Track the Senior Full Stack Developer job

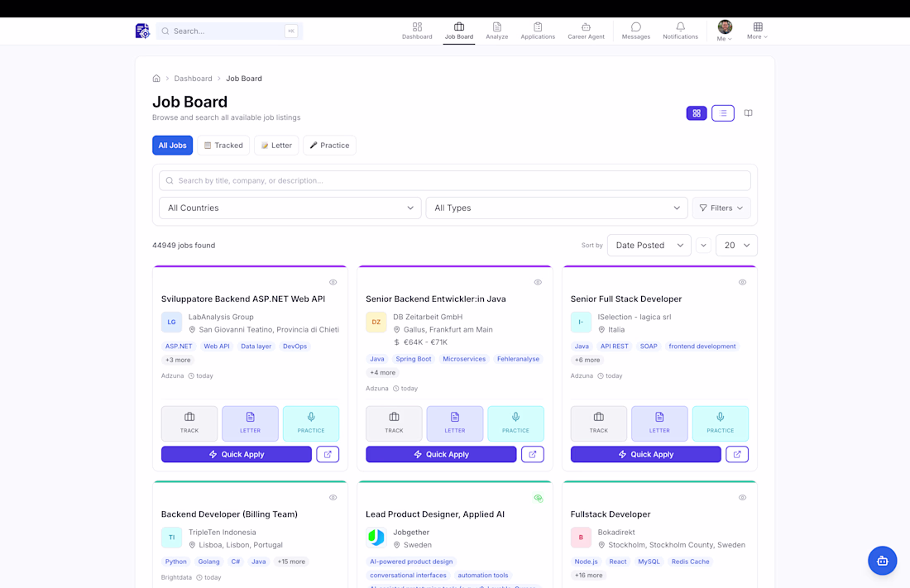click(x=599, y=423)
